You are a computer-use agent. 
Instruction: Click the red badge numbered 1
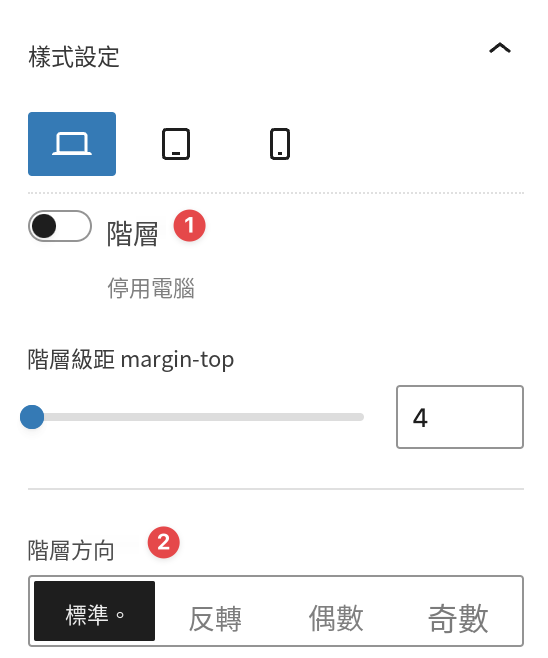pyautogui.click(x=190, y=226)
